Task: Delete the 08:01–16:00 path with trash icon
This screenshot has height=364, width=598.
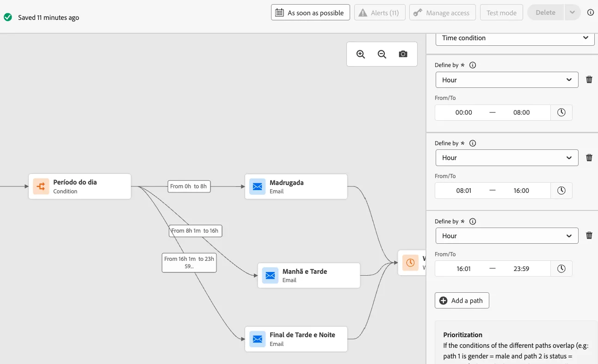Action: (x=589, y=158)
